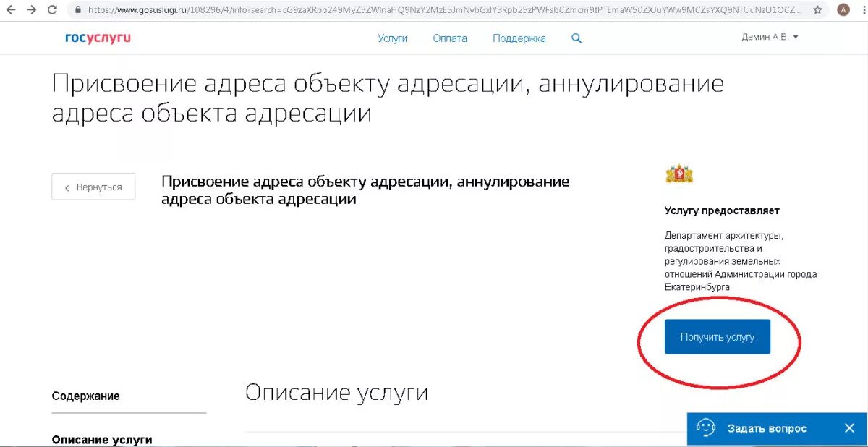Viewport: 868px width, 447px height.
Task: Open the Услуги menu
Action: click(393, 38)
